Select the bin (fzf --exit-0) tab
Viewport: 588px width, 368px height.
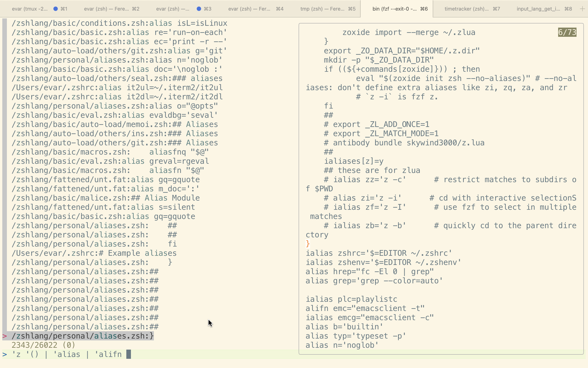[396, 9]
